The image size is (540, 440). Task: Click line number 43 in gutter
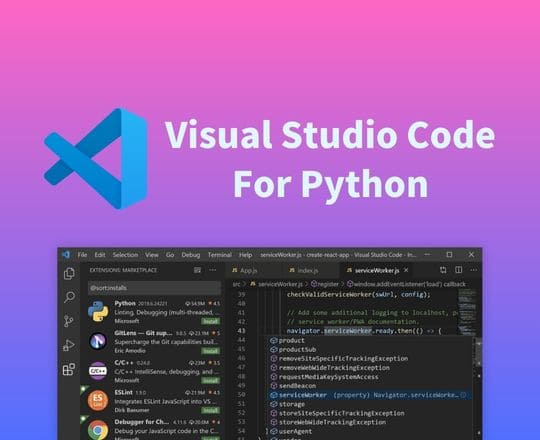pos(241,331)
